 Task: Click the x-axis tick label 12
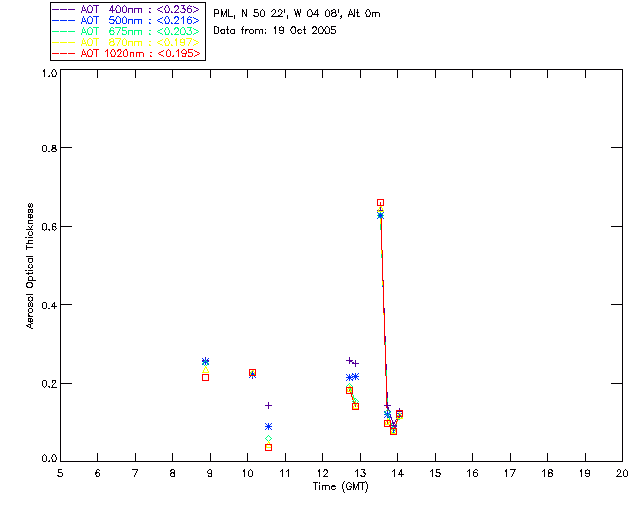tap(322, 473)
